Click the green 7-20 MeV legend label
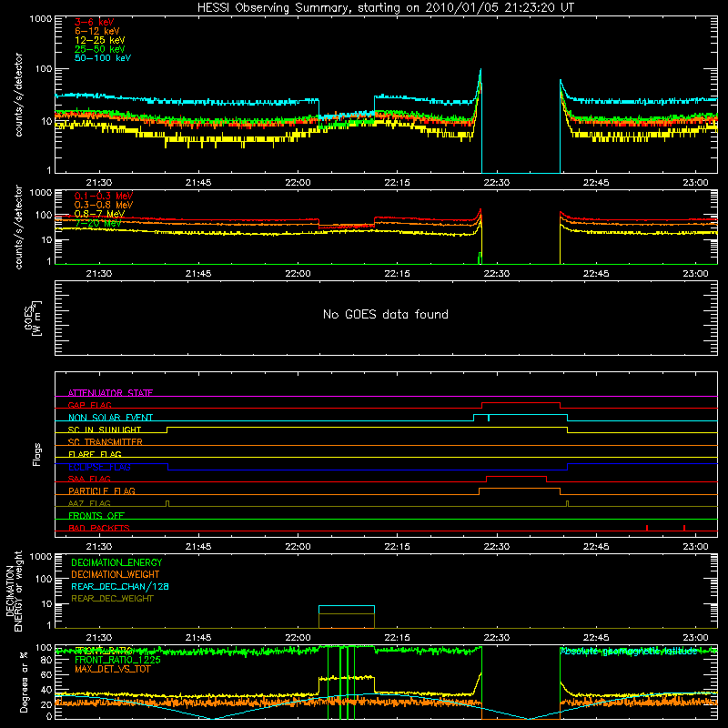728x728 pixels. tap(97, 223)
